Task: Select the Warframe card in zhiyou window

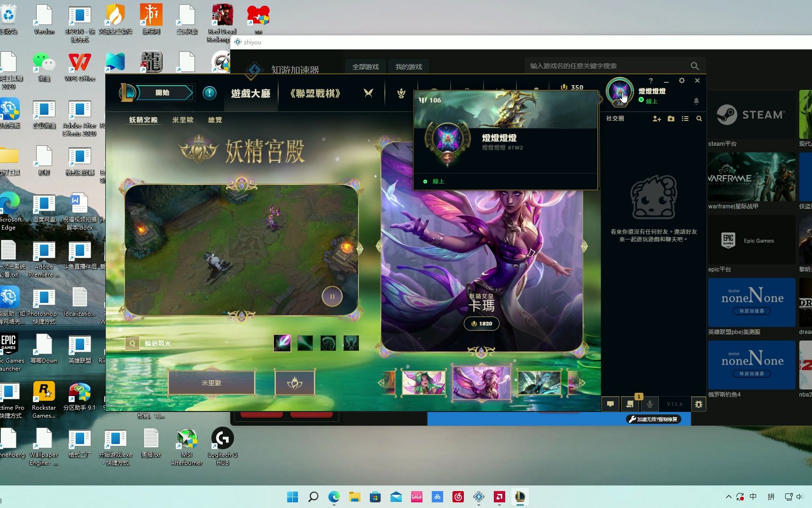Action: click(x=751, y=177)
